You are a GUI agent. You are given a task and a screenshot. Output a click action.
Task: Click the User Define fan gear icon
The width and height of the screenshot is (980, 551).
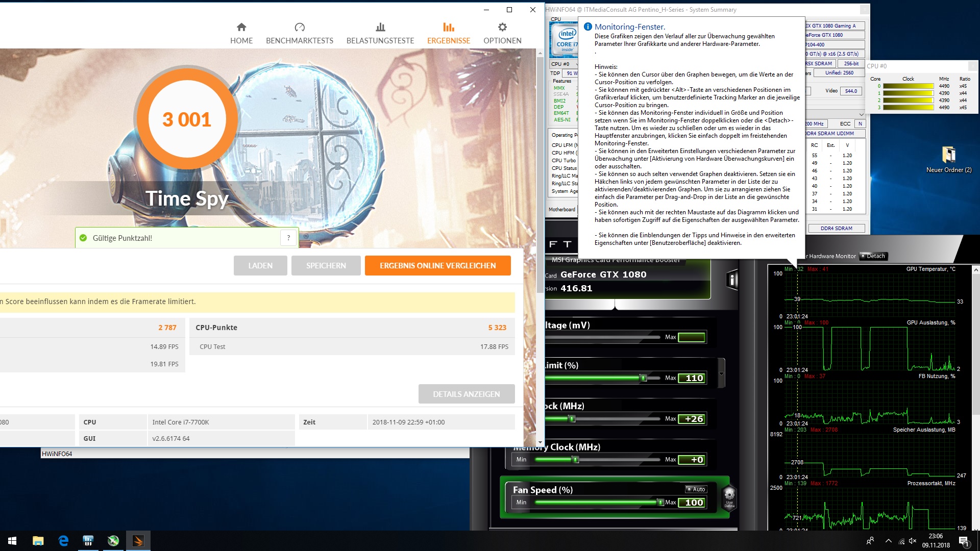point(729,495)
